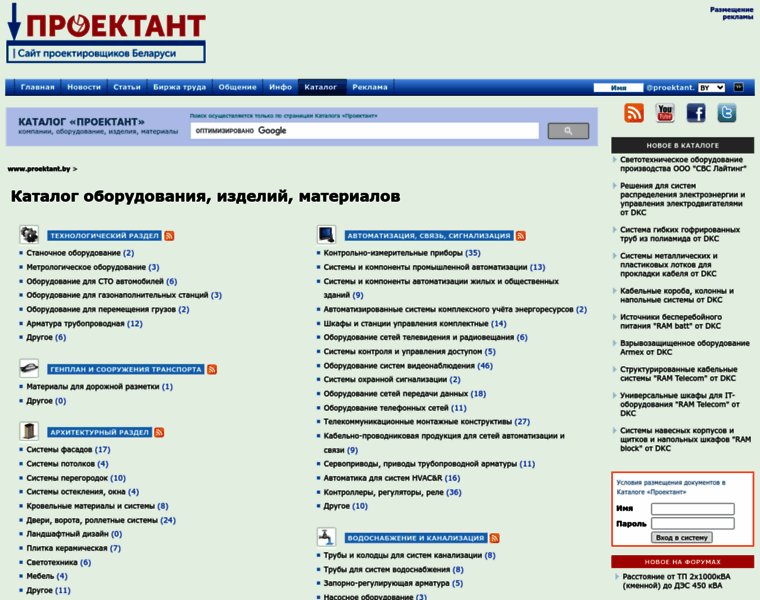Open the Общение menu item
This screenshot has height=600, width=760.
[238, 87]
